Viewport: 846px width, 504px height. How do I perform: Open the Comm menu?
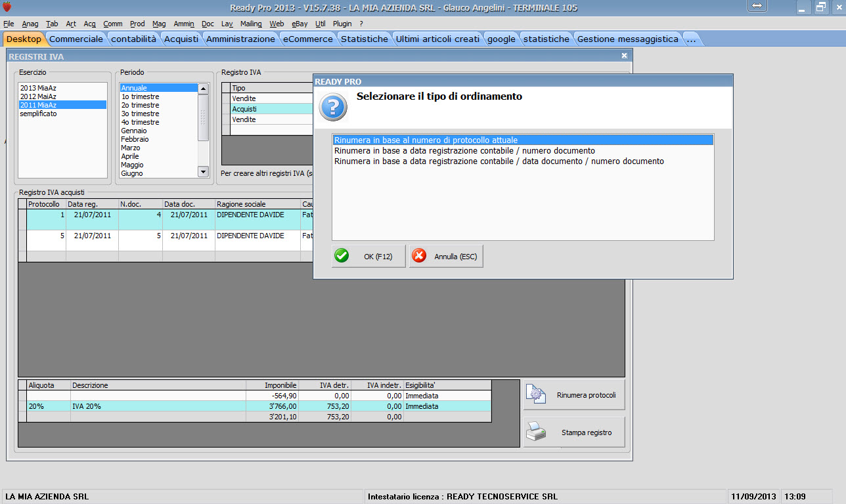tap(113, 24)
